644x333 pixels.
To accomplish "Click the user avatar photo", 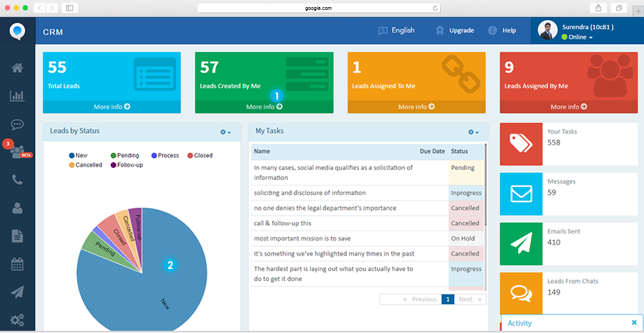I will click(x=547, y=31).
